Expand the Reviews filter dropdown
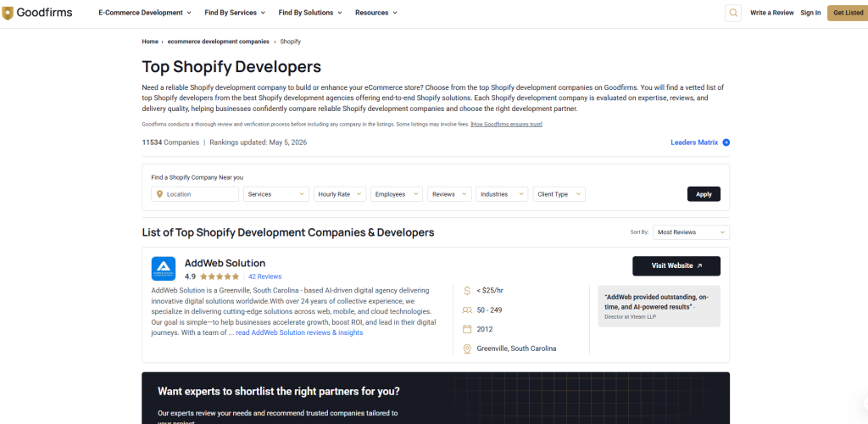 click(449, 194)
